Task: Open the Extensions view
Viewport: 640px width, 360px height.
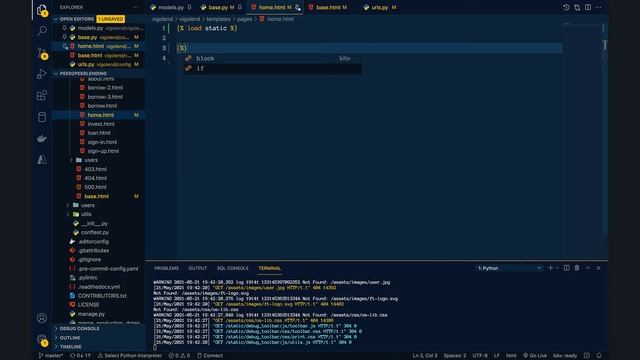Action: click(42, 96)
